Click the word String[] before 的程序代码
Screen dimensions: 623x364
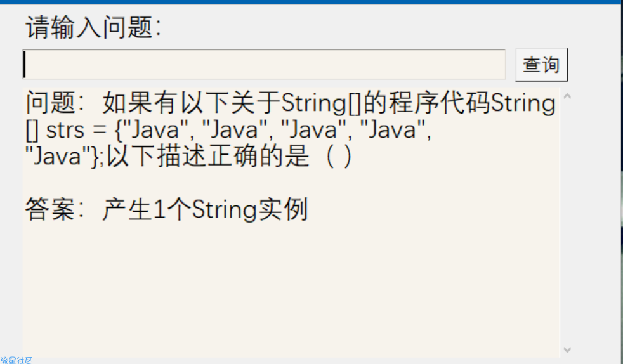[321, 103]
